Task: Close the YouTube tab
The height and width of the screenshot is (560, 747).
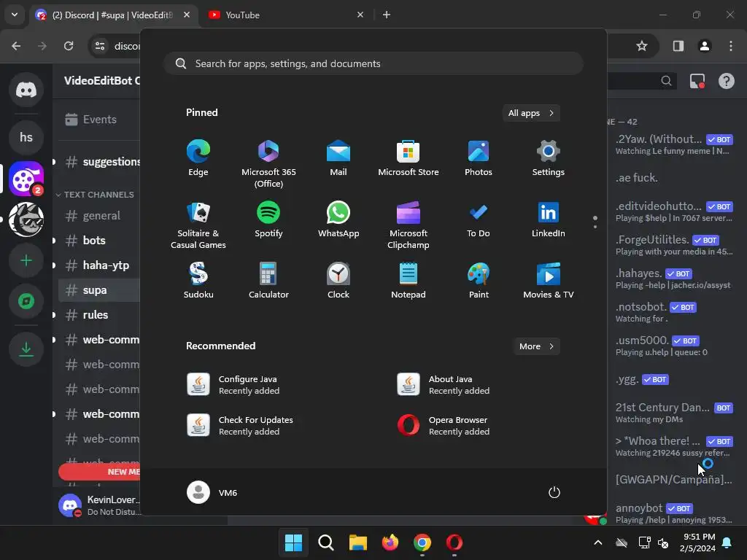Action: pos(360,15)
